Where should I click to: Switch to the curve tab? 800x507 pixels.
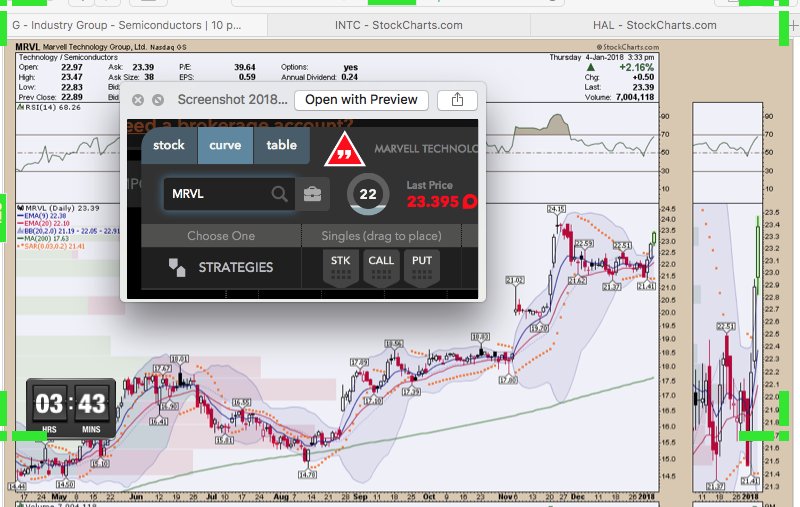(225, 145)
